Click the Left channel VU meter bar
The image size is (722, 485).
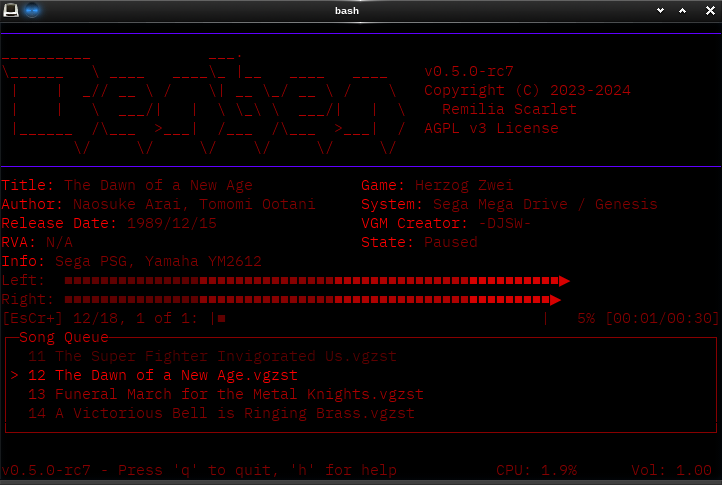(x=317, y=281)
